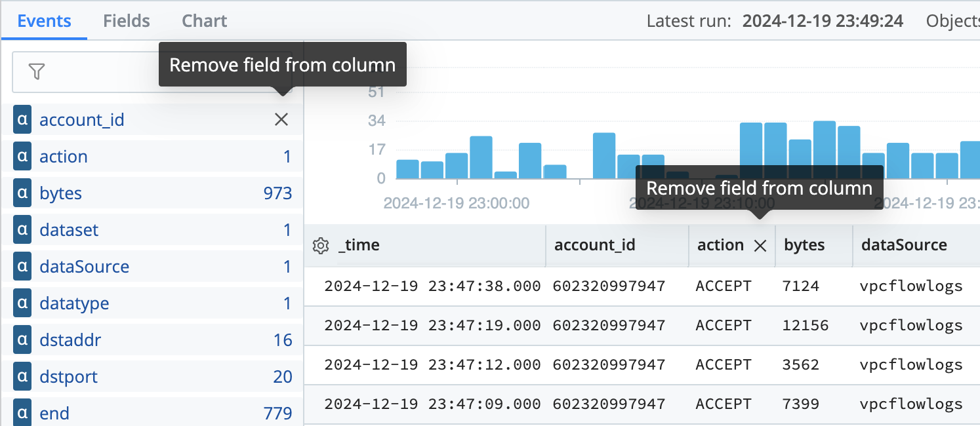This screenshot has width=980, height=426.
Task: Click the account_id column header
Action: click(x=595, y=245)
